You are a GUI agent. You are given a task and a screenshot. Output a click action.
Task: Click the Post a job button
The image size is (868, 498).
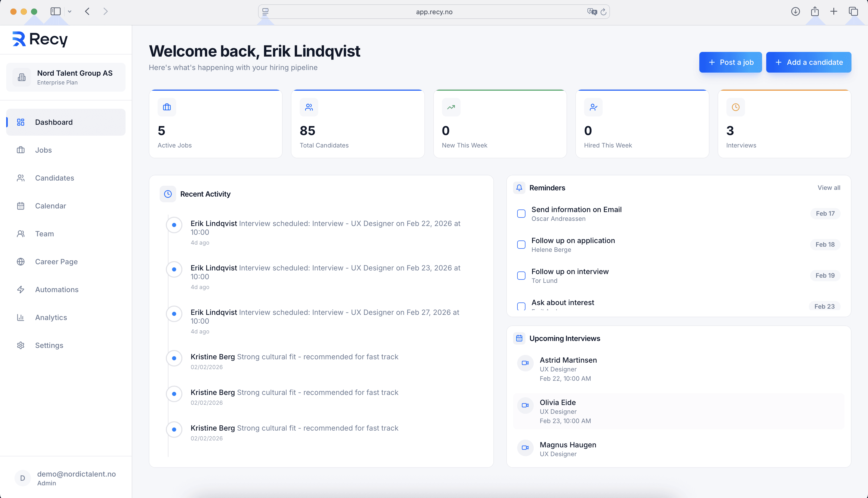tap(730, 62)
